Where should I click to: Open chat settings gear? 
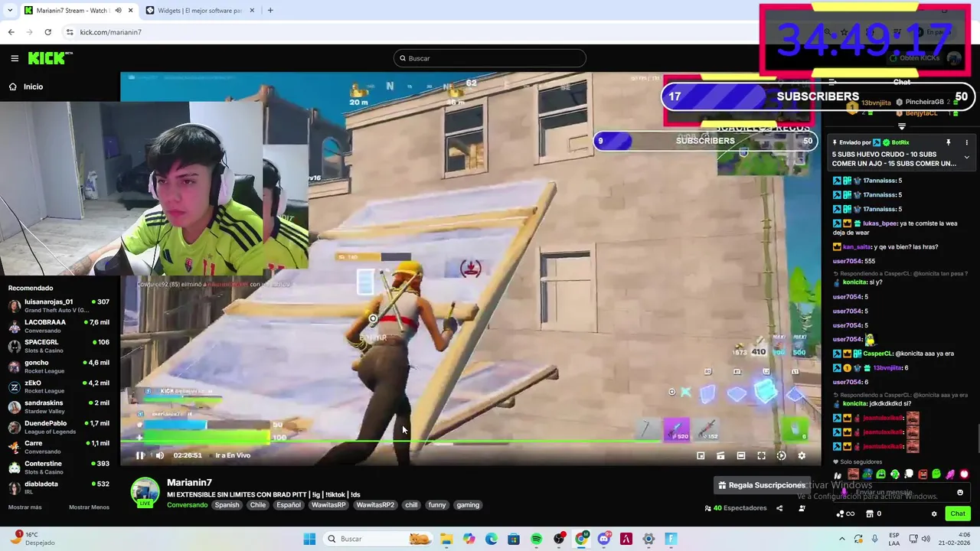pos(934,514)
